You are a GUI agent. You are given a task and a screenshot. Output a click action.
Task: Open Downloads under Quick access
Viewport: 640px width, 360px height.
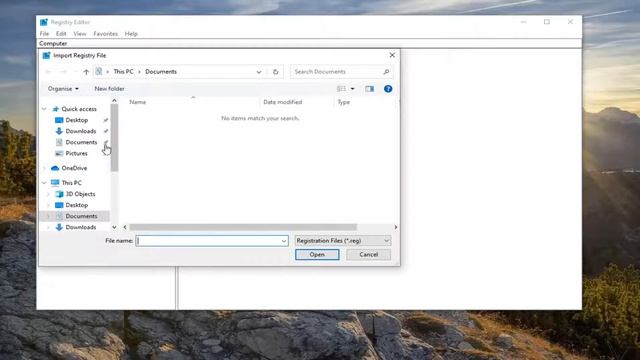[81, 131]
